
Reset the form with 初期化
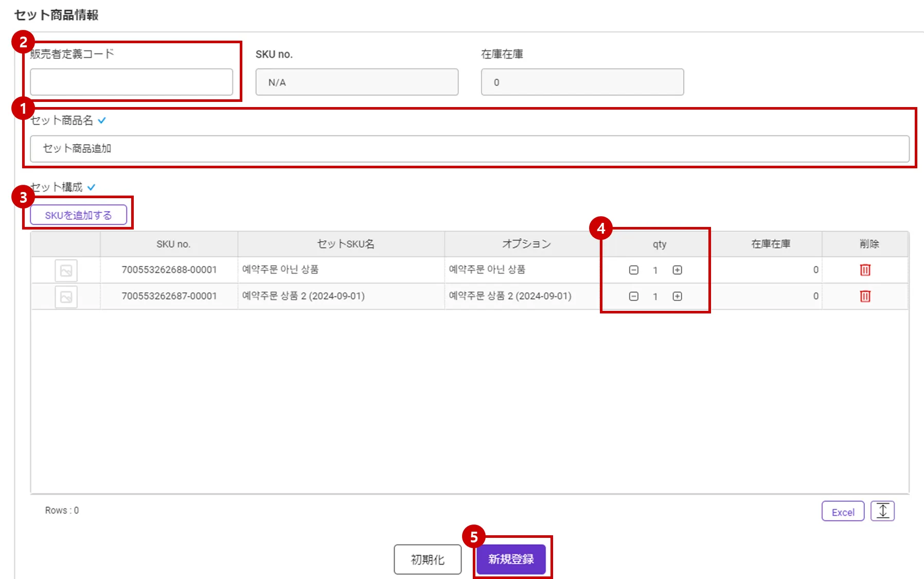[428, 559]
